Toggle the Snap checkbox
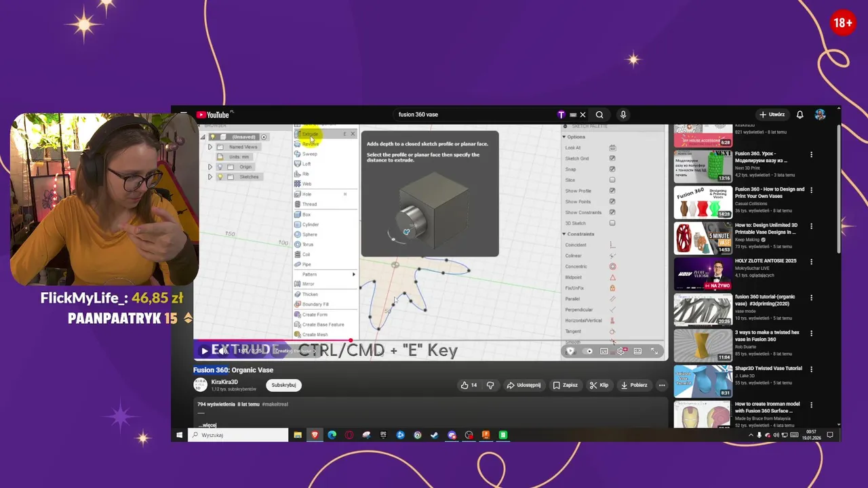This screenshot has width=868, height=488. [612, 169]
